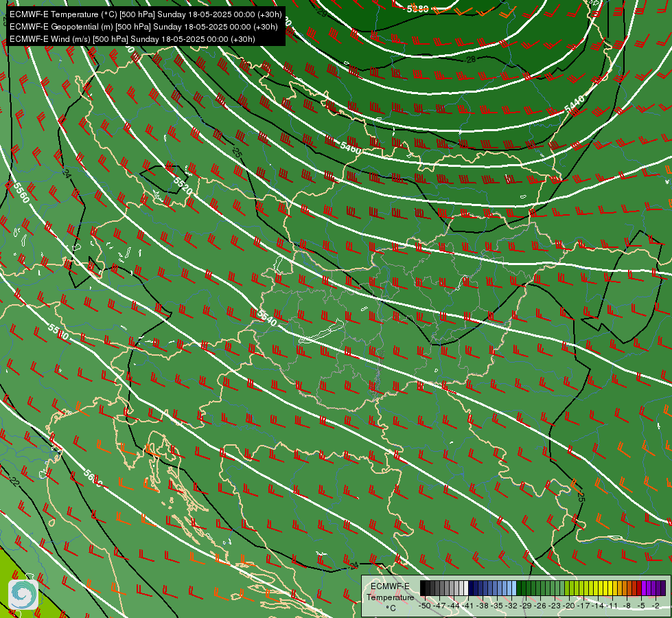672x618 pixels.
Task: Click the -20 legend scale label
Action: click(x=570, y=606)
